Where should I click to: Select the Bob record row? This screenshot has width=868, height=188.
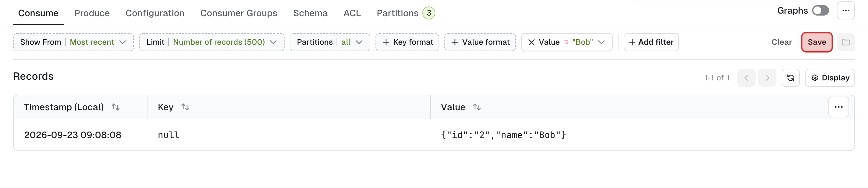click(x=434, y=135)
